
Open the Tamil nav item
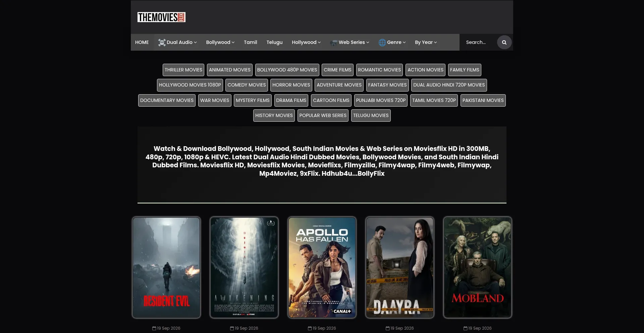click(251, 42)
